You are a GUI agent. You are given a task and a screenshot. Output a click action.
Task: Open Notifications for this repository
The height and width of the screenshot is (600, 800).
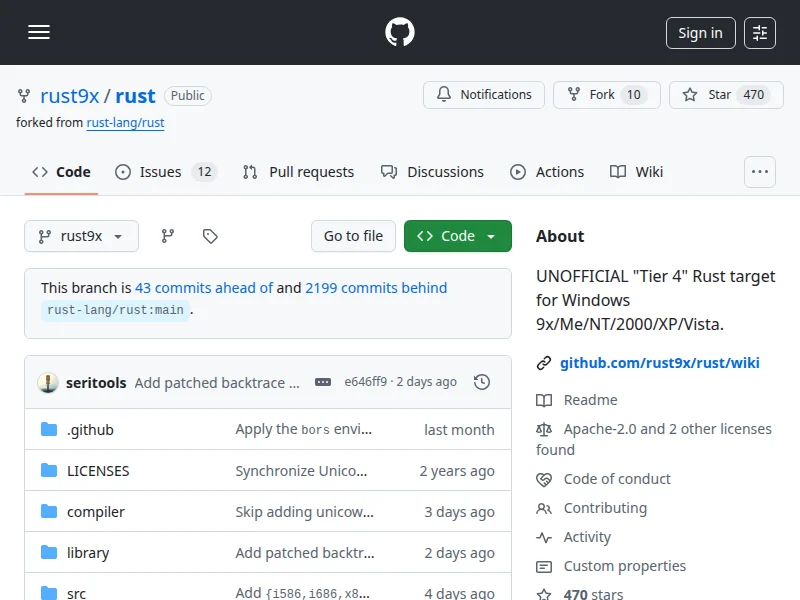pyautogui.click(x=484, y=95)
